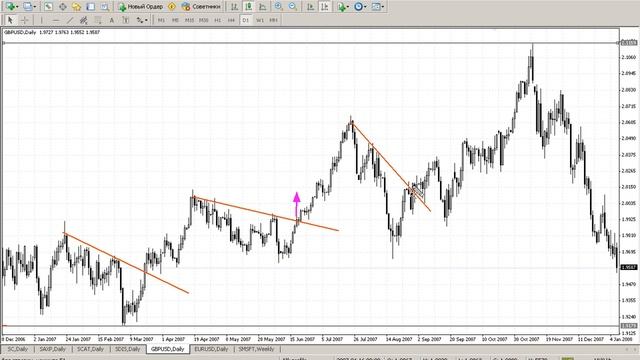Set timeframe to W1
The width and height of the screenshot is (640, 360).
pyautogui.click(x=260, y=20)
